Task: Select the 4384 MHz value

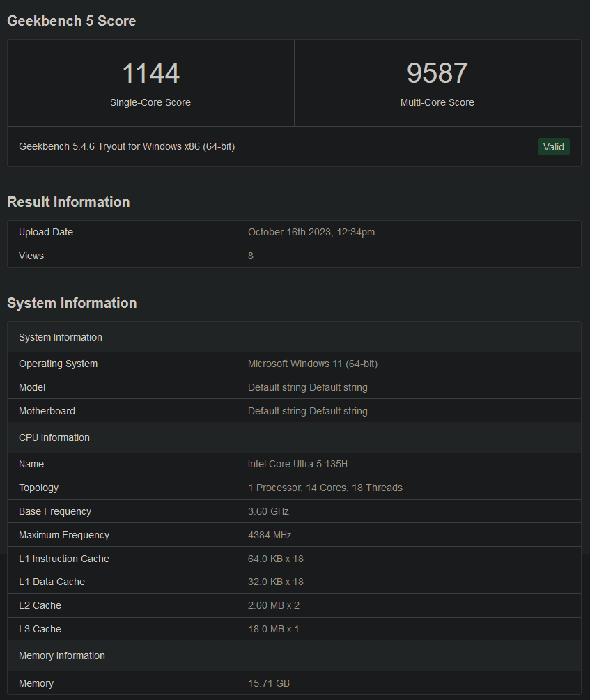Action: [270, 535]
